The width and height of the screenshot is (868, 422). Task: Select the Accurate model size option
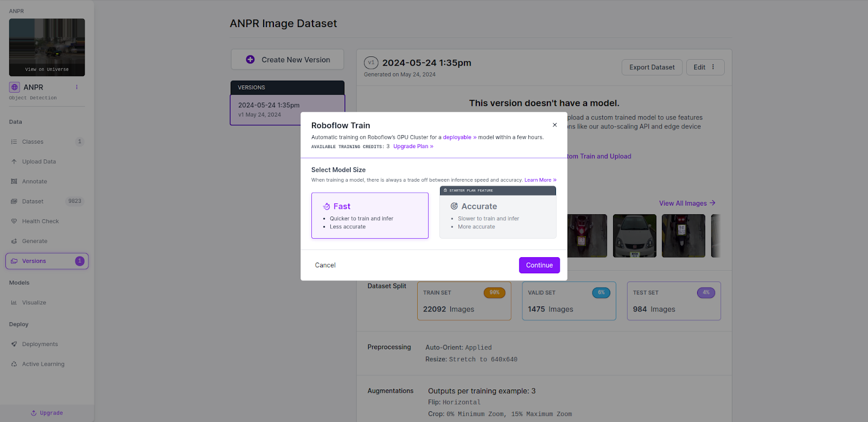(x=497, y=212)
